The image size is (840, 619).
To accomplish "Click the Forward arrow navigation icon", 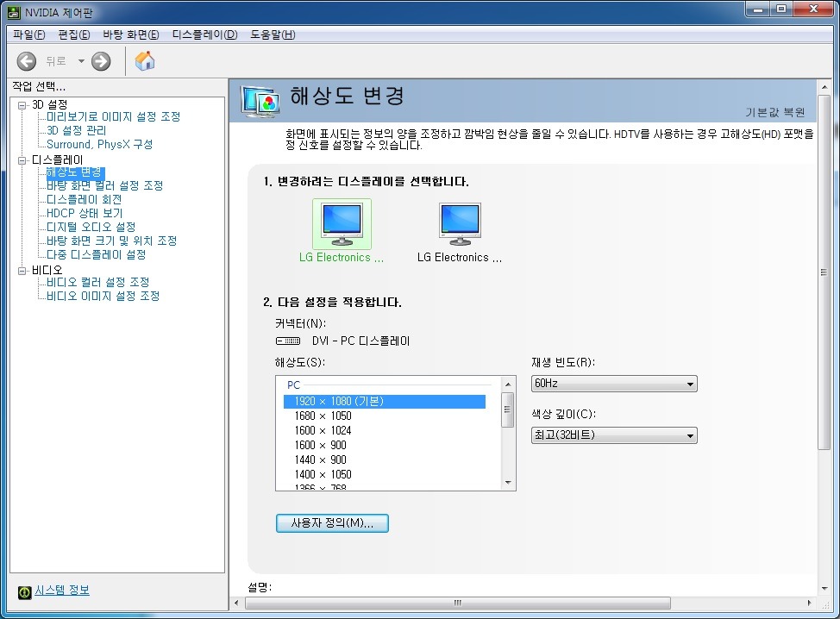I will point(101,61).
